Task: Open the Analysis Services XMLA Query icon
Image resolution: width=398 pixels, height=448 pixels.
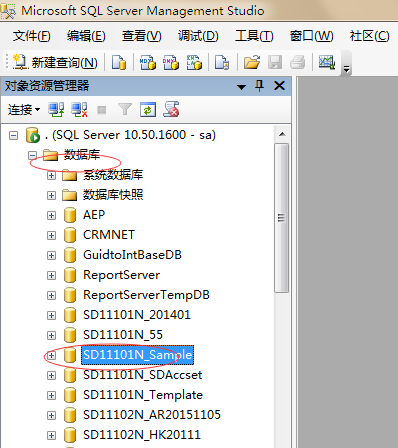Action: coord(194,62)
